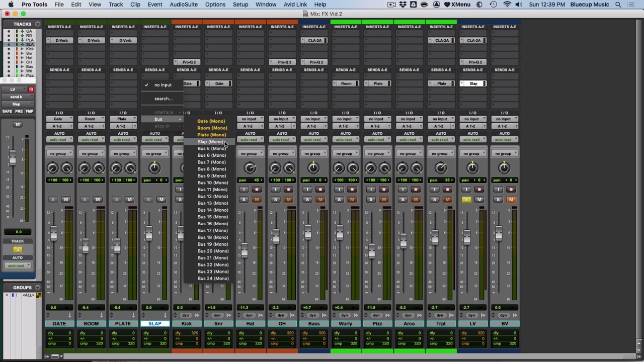This screenshot has height=362, width=644.
Task: Expand the TRACKS list menu
Action: (x=38, y=24)
